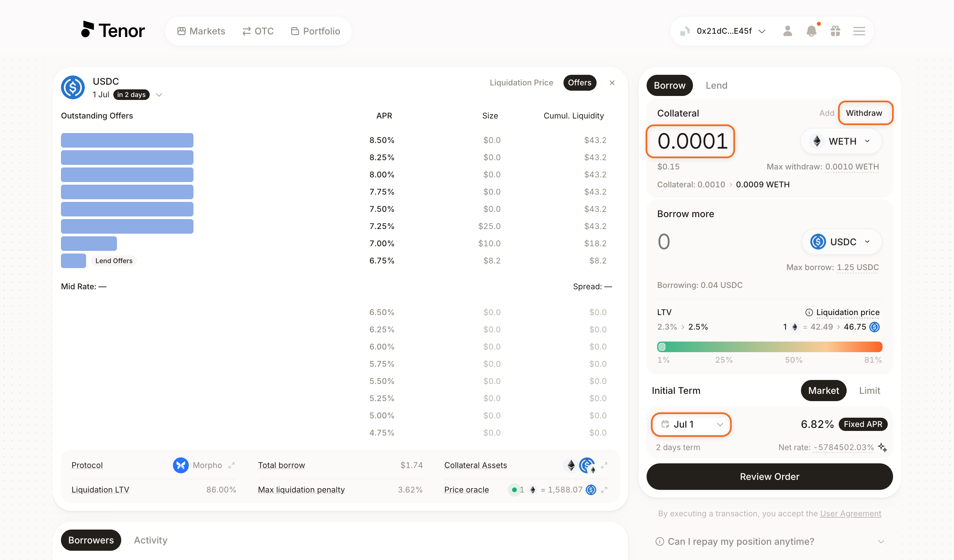This screenshot has width=954, height=560.
Task: Click the 'in 2 days' badge
Action: click(132, 95)
